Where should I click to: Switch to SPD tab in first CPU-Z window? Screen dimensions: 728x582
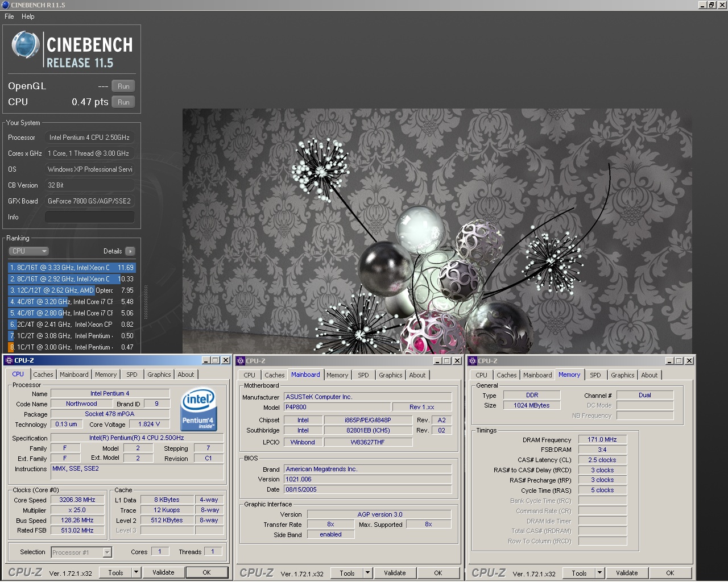(132, 375)
